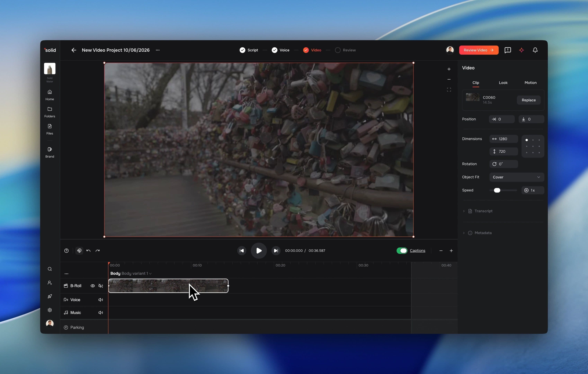Open Folders in the sidebar
Viewport: 588px width, 374px height.
[x=50, y=112]
